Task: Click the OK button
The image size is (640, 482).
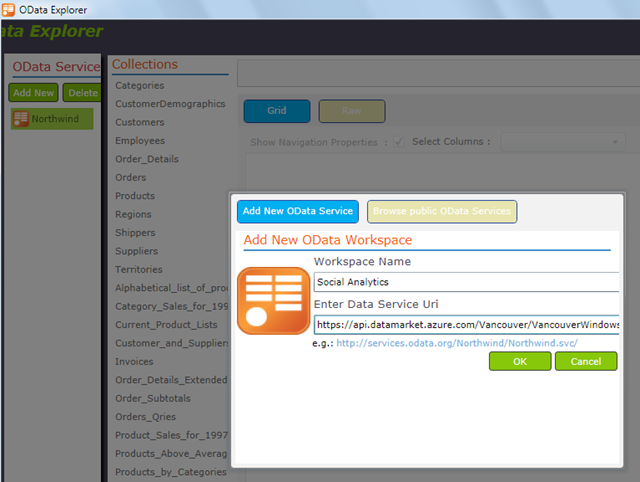Action: 520,361
